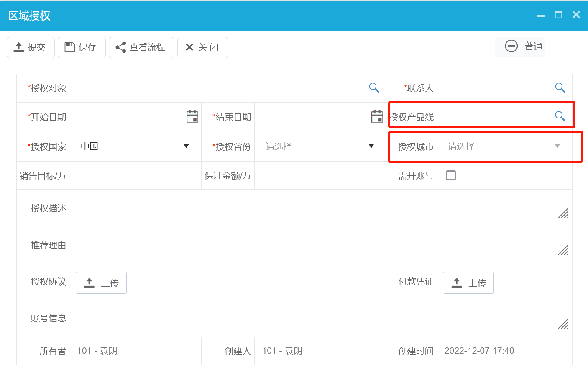Click the resize handle of 推荐理由 field
Screen dimensions: 588x388
pyautogui.click(x=563, y=251)
